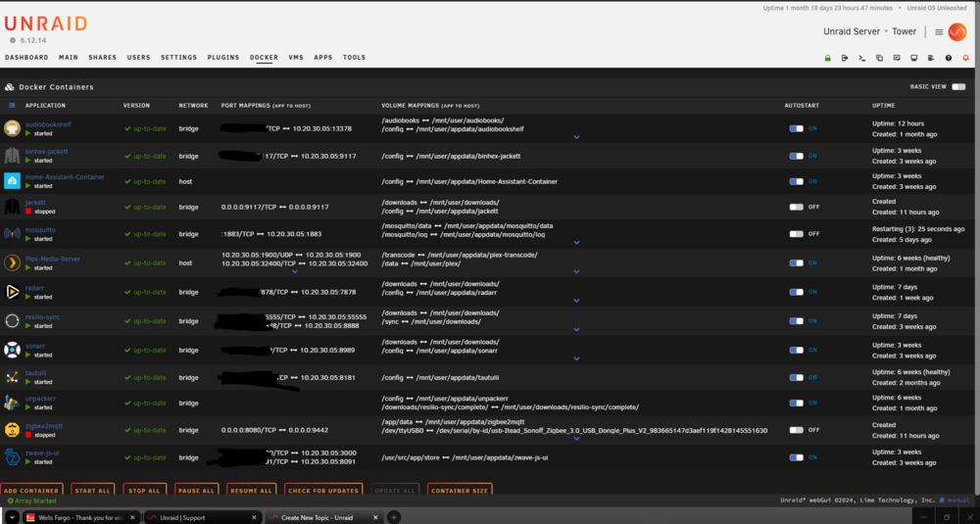The image size is (980, 524).
Task: Expand resilio-sync volume mappings chevron
Action: (x=576, y=330)
